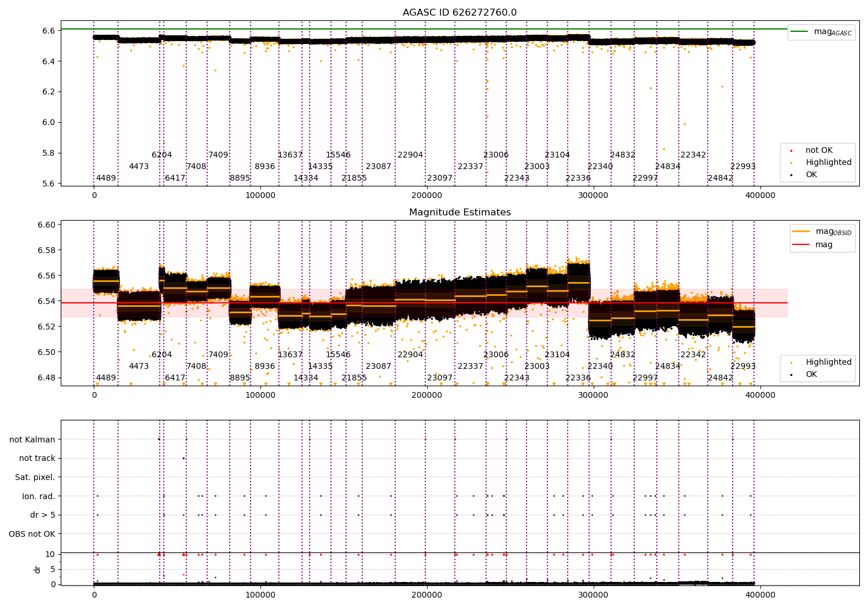Select obsid label 6417 in the top plot

(175, 178)
